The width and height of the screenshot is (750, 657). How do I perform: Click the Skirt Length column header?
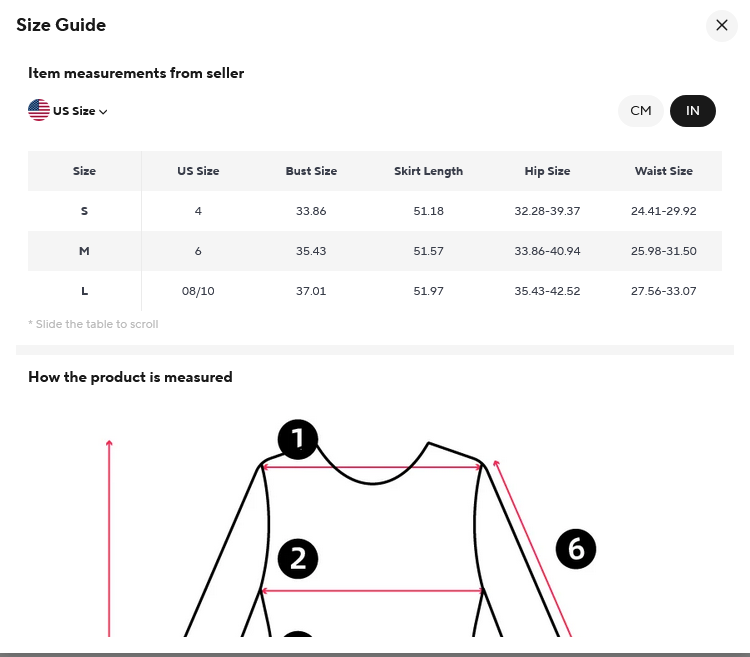pyautogui.click(x=428, y=171)
